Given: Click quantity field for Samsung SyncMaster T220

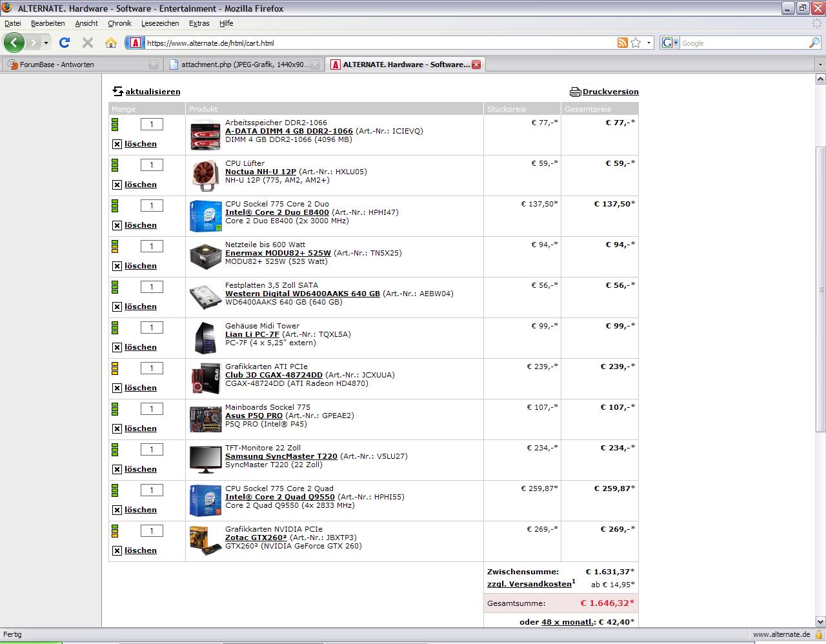Looking at the screenshot, I should pyautogui.click(x=152, y=450).
